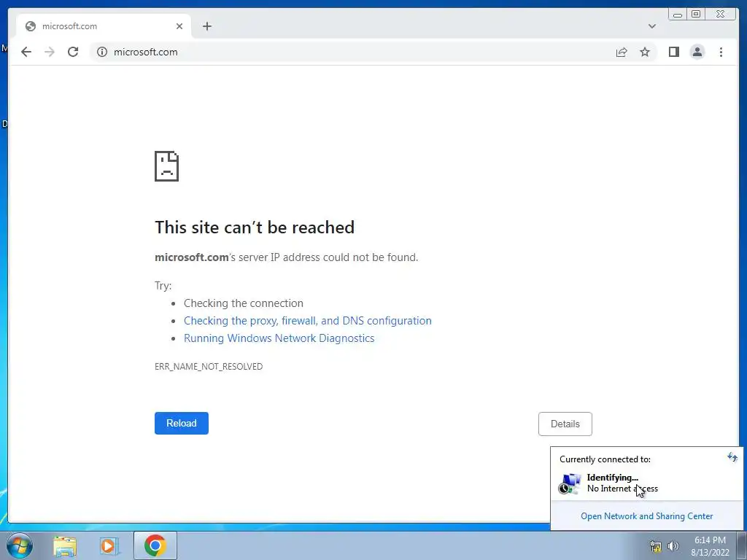Open Windows Explorer from taskbar
Screen dimensions: 747x560
[x=65, y=545]
